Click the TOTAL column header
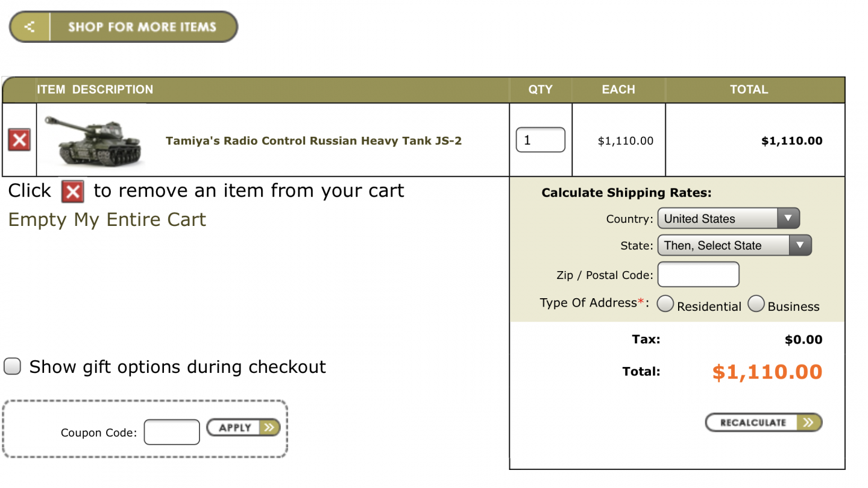 [x=749, y=90]
